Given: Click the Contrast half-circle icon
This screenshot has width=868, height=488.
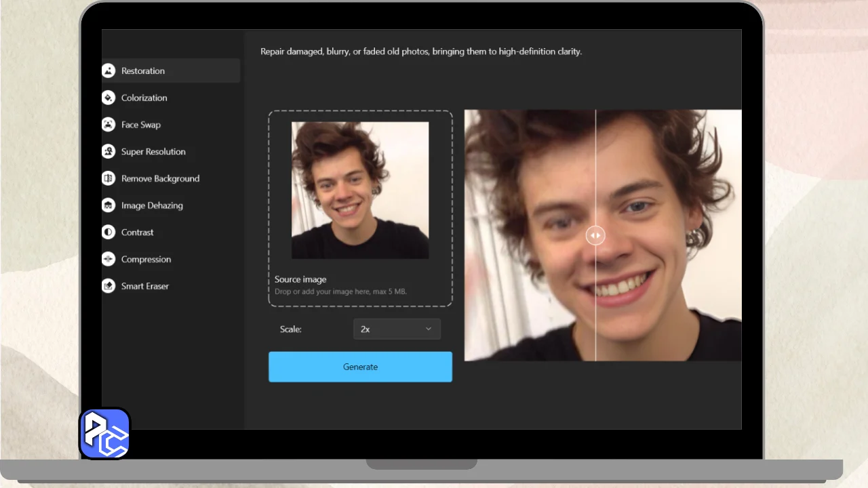Looking at the screenshot, I should click(108, 232).
